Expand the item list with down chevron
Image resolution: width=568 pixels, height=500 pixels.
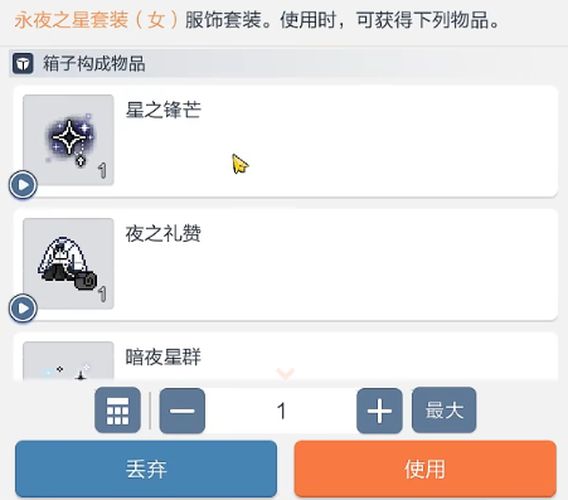(285, 372)
